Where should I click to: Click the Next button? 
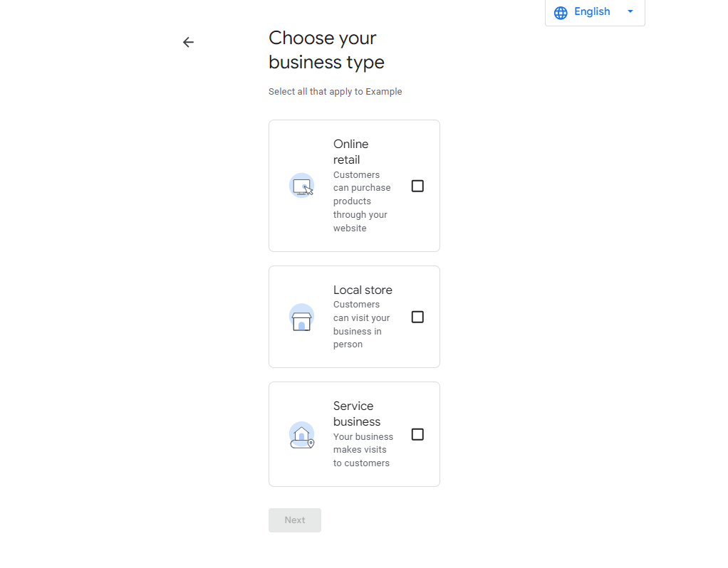pyautogui.click(x=295, y=520)
